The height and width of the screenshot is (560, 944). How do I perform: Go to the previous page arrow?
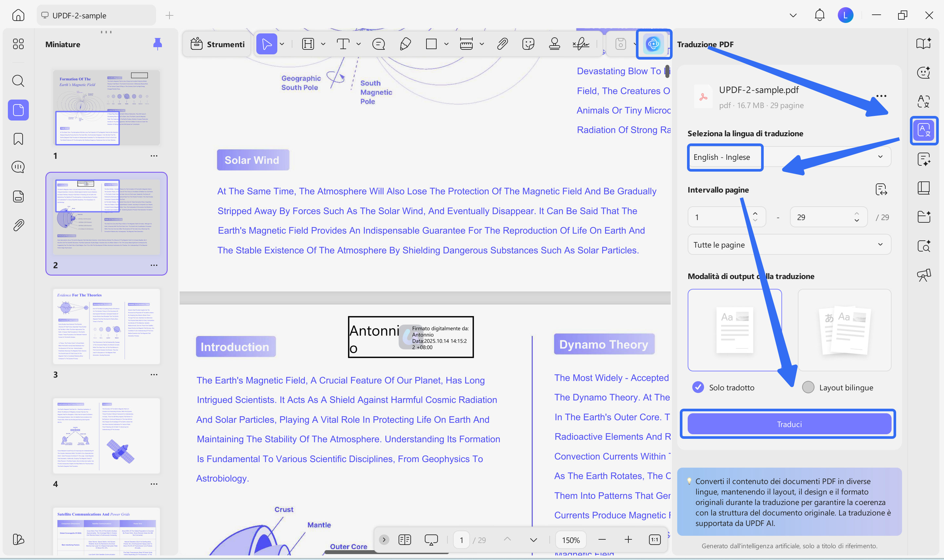pyautogui.click(x=507, y=540)
